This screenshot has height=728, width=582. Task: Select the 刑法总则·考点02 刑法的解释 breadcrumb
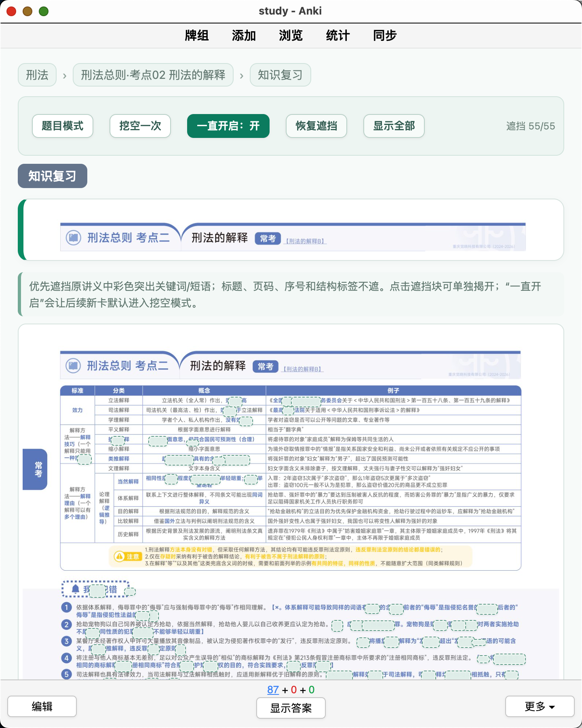point(153,75)
